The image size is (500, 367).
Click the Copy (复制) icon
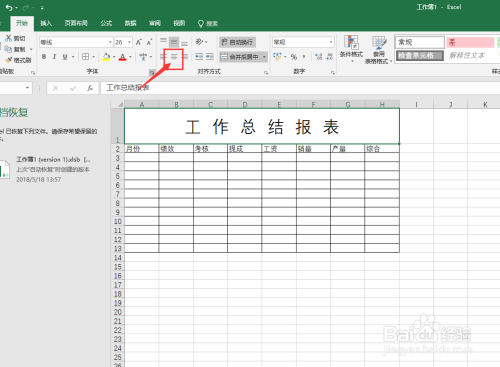click(x=9, y=49)
